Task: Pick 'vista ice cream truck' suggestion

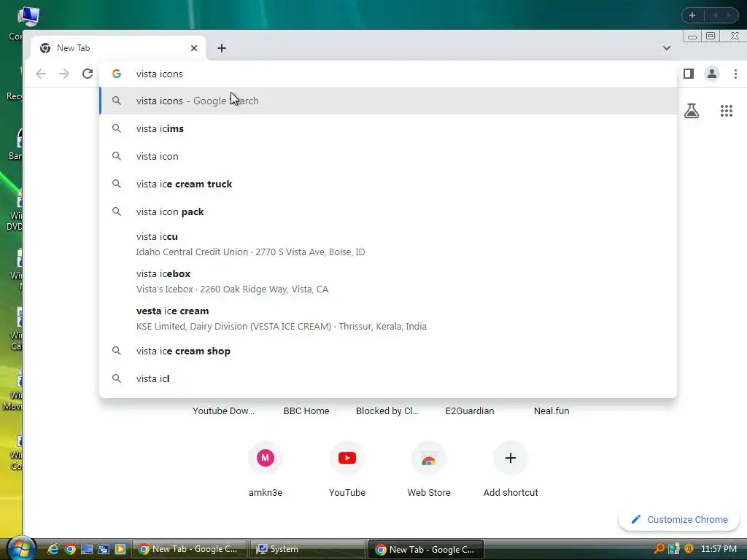Action: 388,184
